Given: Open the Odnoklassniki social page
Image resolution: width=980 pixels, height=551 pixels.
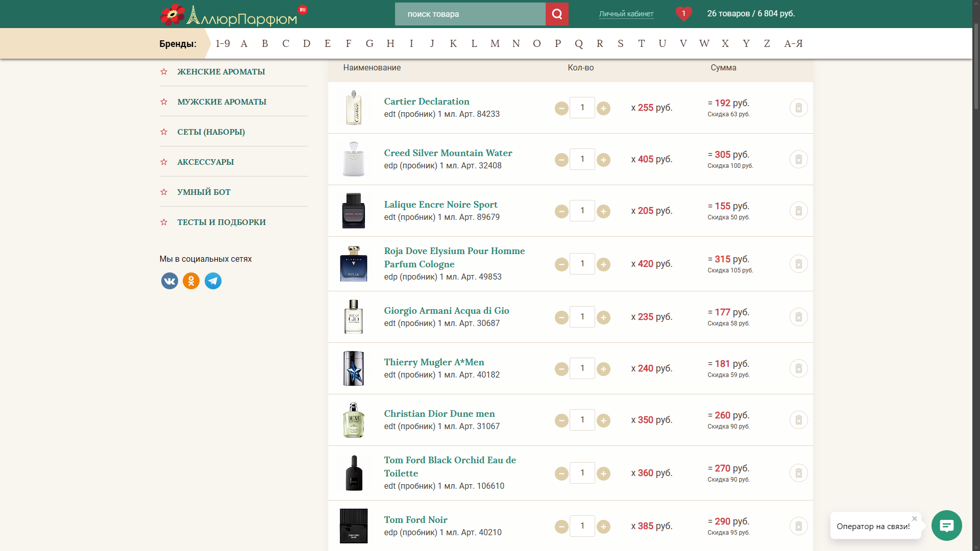Looking at the screenshot, I should (191, 281).
